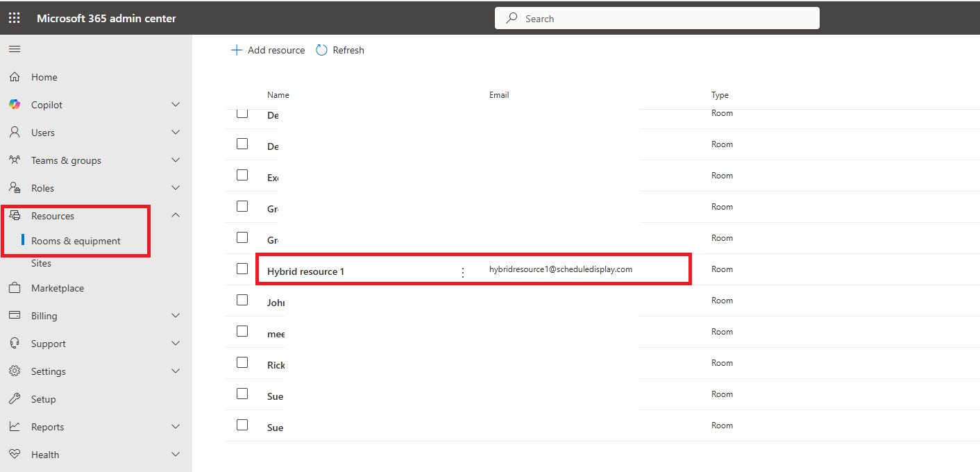Click the Users person icon
Image resolution: width=980 pixels, height=472 pixels.
(15, 133)
